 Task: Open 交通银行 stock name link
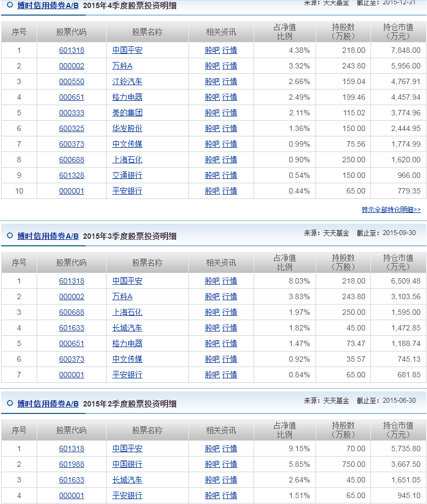tap(127, 176)
